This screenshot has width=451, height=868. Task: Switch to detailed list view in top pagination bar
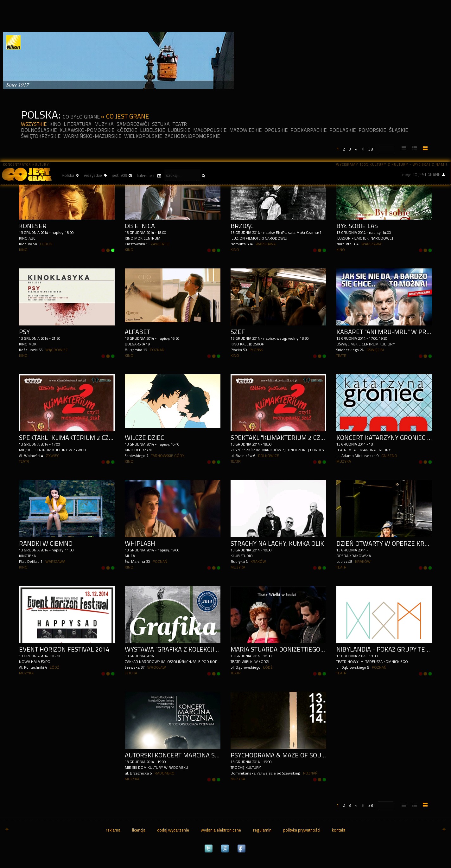(415, 148)
